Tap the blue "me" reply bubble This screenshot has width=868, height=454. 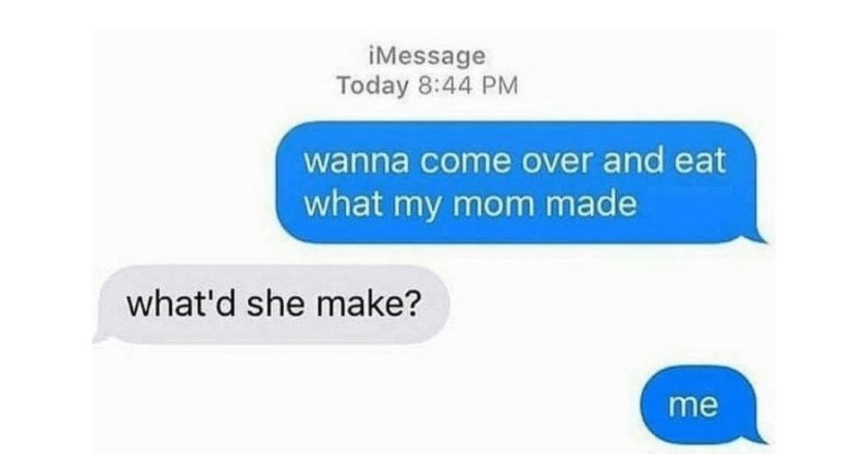[698, 407]
